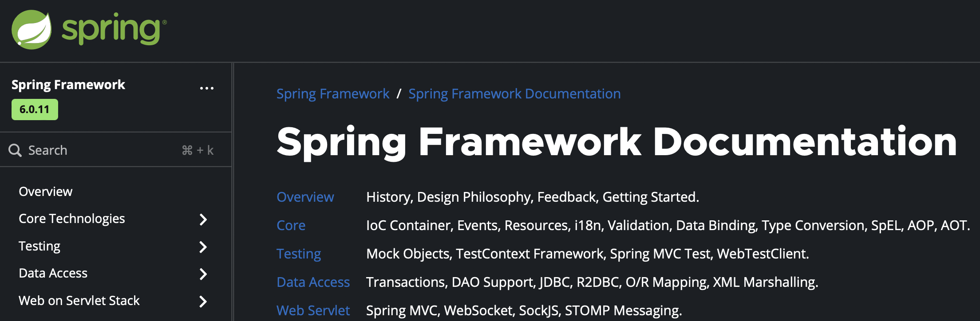Open the Overview link in the content table
The height and width of the screenshot is (321, 980).
point(305,197)
